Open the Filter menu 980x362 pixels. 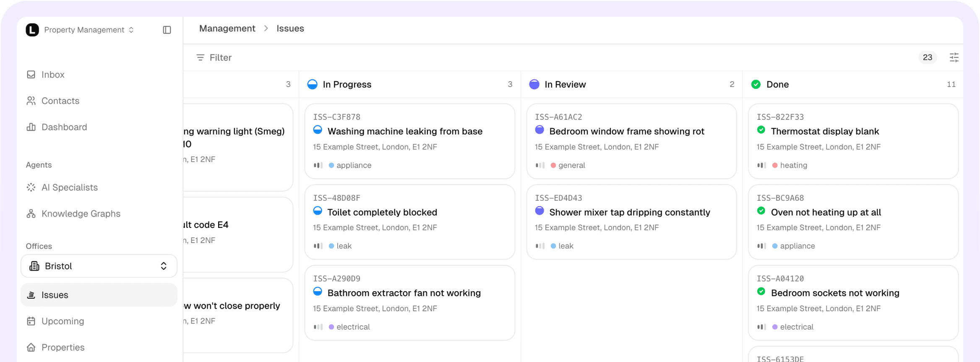click(214, 57)
